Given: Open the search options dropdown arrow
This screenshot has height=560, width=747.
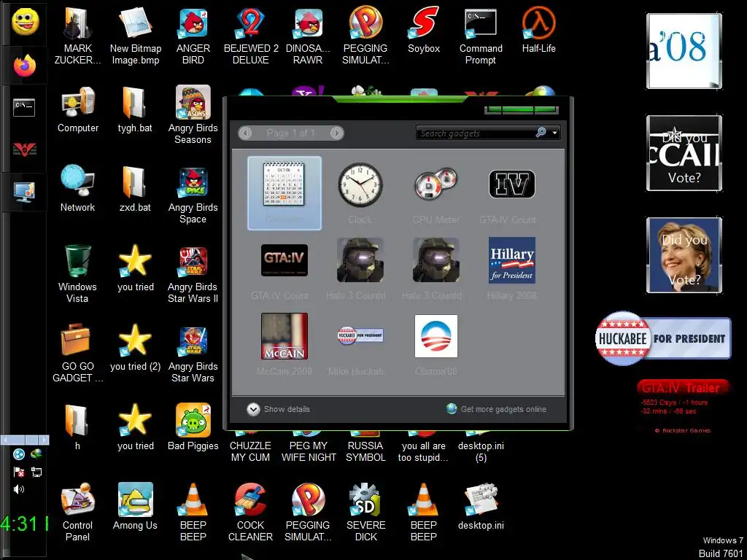Looking at the screenshot, I should coord(554,133).
